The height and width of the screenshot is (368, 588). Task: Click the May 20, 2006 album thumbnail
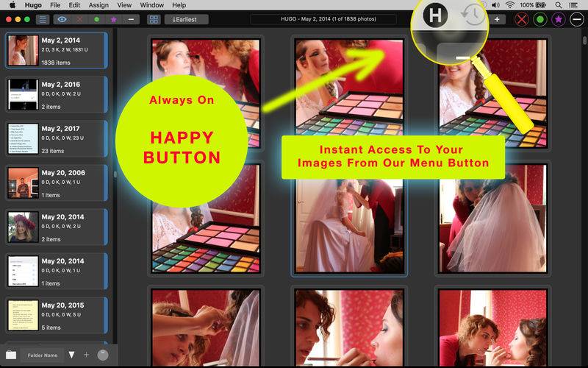click(x=23, y=183)
